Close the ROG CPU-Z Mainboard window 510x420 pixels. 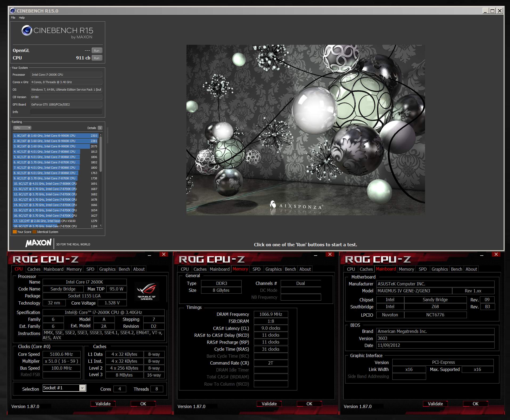(x=496, y=254)
